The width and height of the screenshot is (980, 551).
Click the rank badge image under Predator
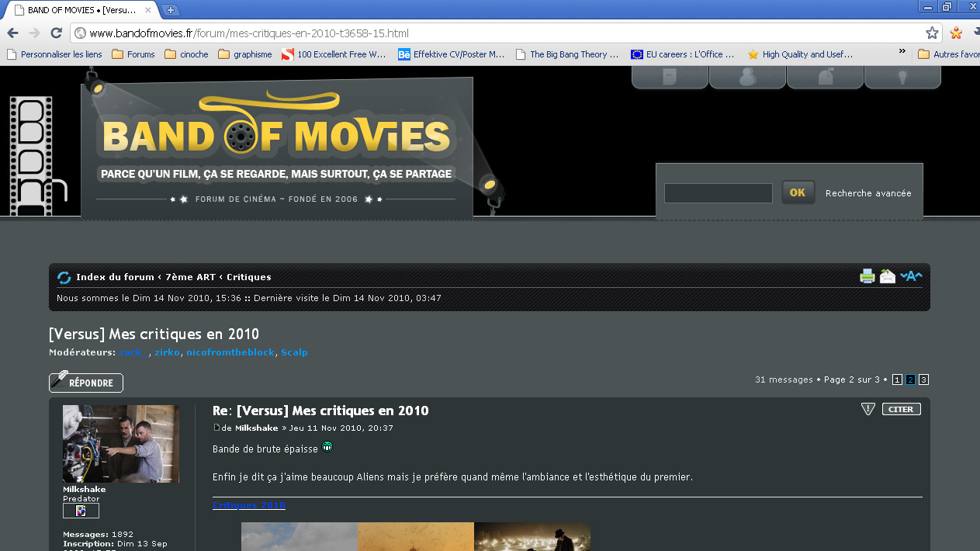[x=81, y=511]
